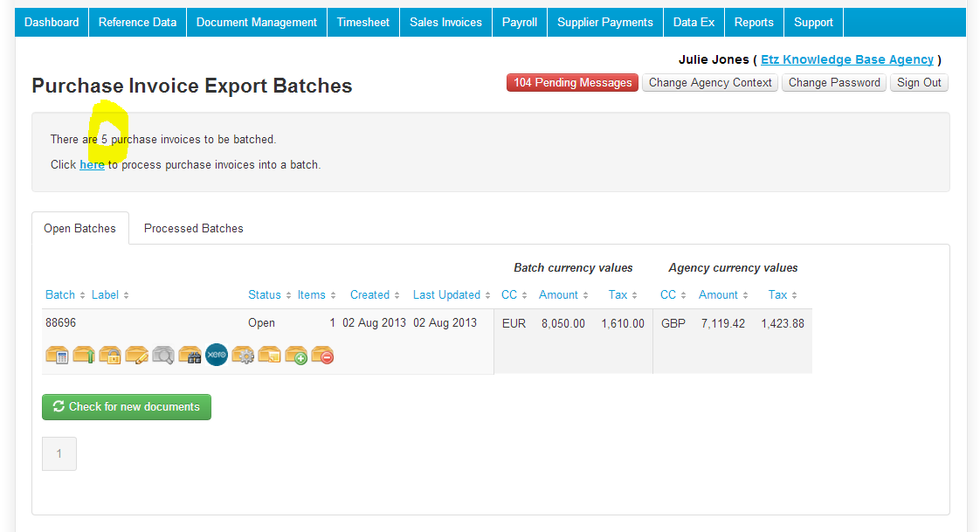Open the Document Management menu
Screen dimensions: 980x532
click(257, 23)
